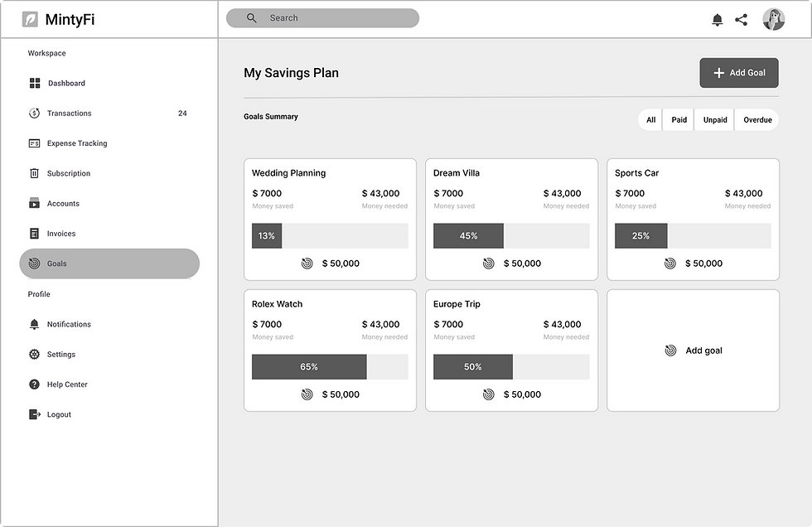Click the Logout icon in sidebar
Image resolution: width=812 pixels, height=527 pixels.
tap(35, 414)
